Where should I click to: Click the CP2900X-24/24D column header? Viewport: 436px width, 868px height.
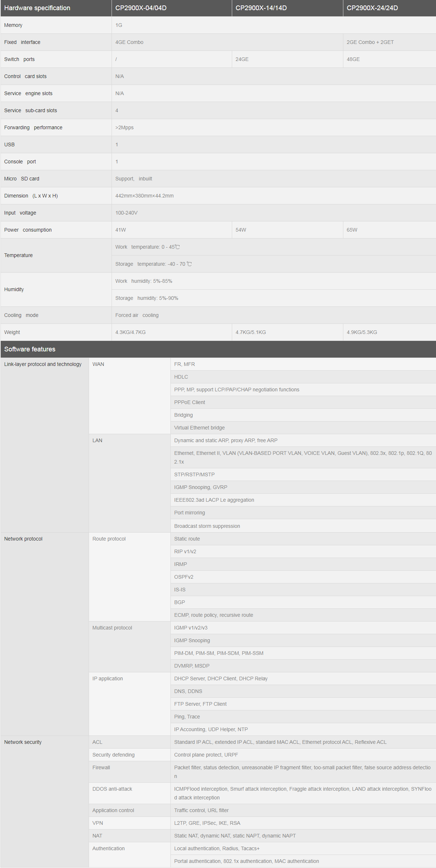[x=389, y=8]
